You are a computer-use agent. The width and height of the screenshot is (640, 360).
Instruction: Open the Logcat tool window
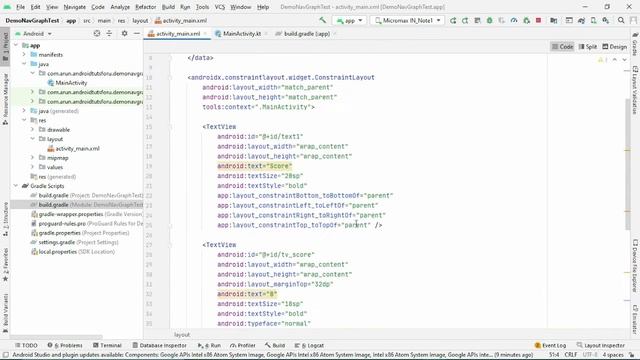coord(309,345)
